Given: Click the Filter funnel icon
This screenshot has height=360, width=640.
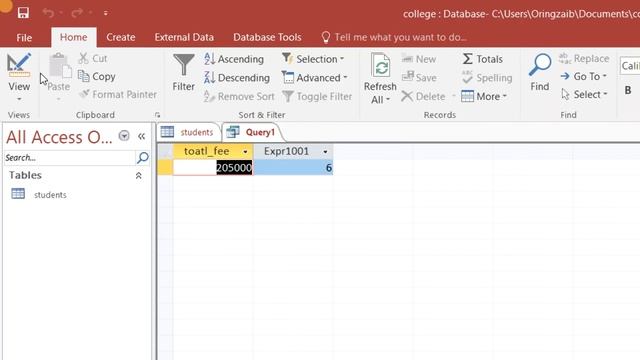Looking at the screenshot, I should [184, 65].
